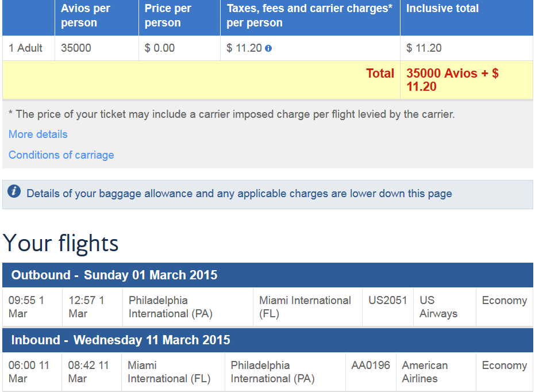Click the AA0196 flight number cell

[x=371, y=371]
